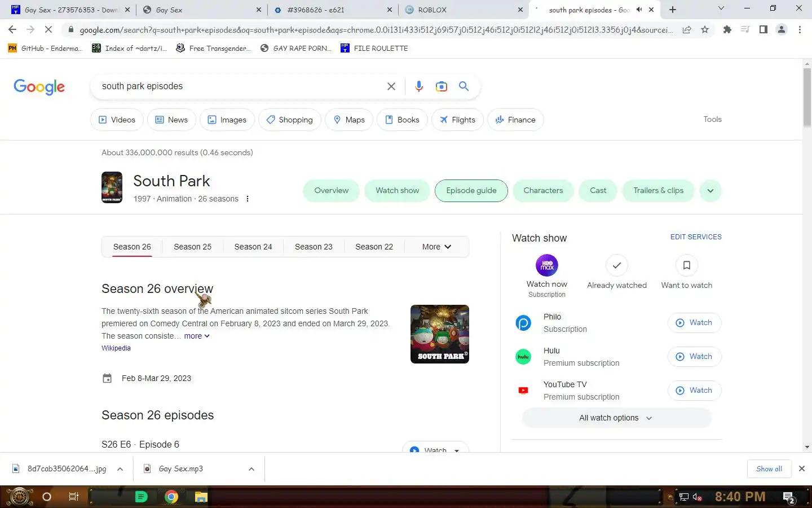Filter results by Finance
The height and width of the screenshot is (508, 812).
coord(515,120)
